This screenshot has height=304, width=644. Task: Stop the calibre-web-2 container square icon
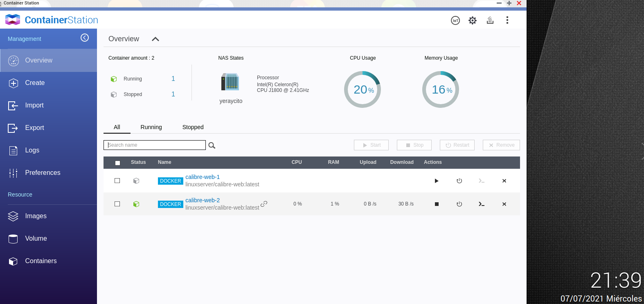coord(437,204)
